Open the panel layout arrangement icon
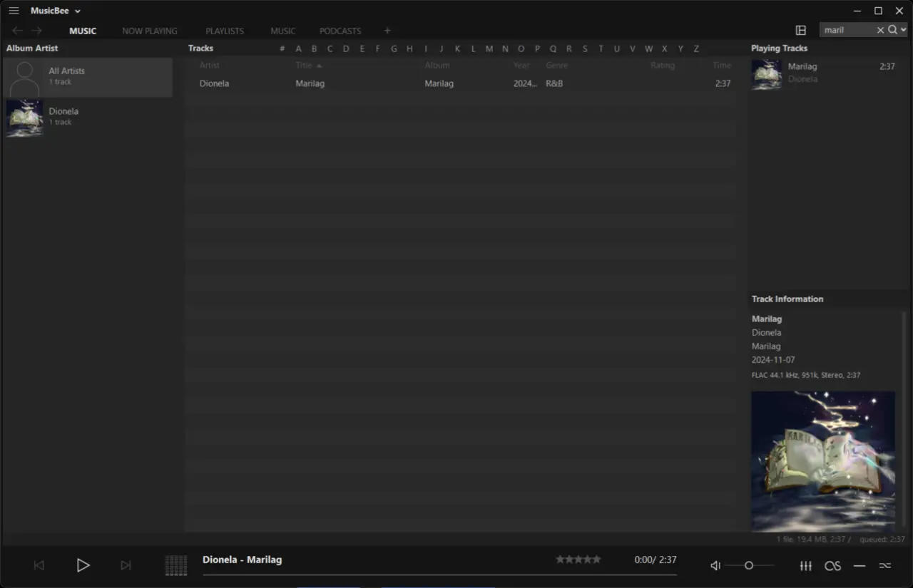This screenshot has height=588, width=913. click(801, 30)
